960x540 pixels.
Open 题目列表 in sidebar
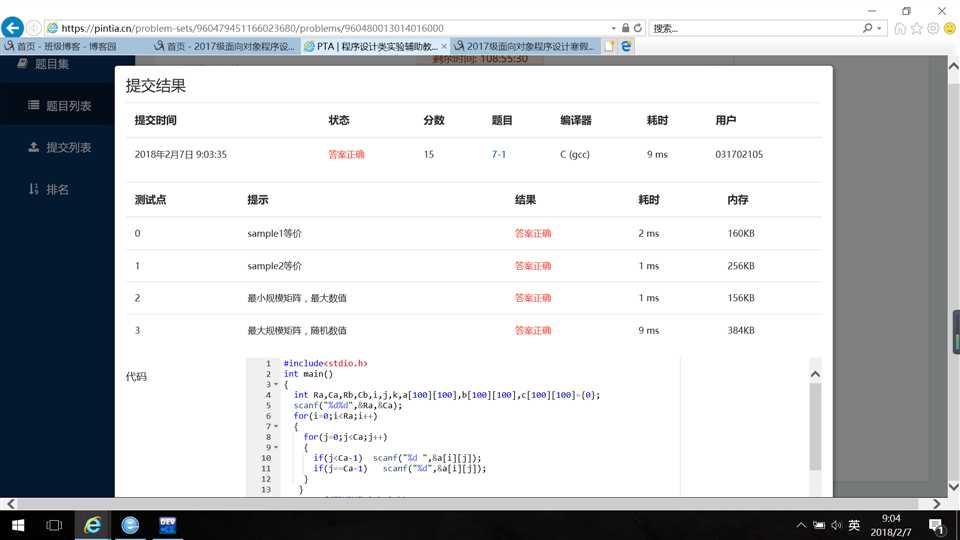coord(69,106)
